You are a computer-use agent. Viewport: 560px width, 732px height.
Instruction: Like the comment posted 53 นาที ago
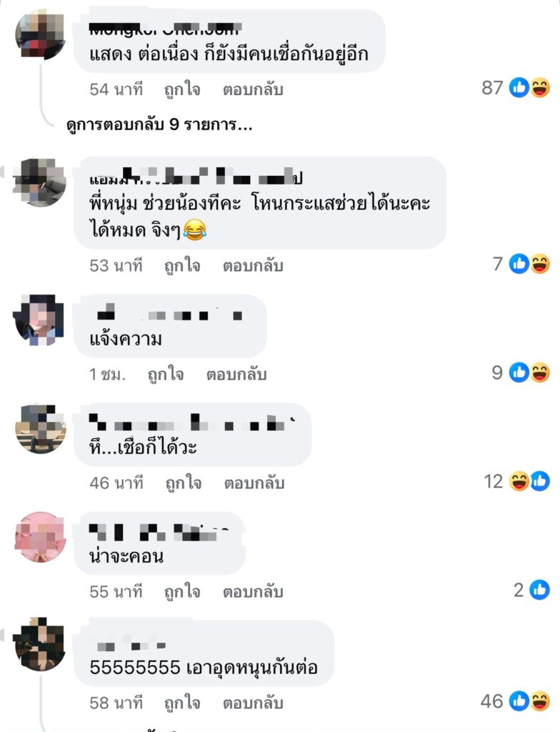[182, 266]
